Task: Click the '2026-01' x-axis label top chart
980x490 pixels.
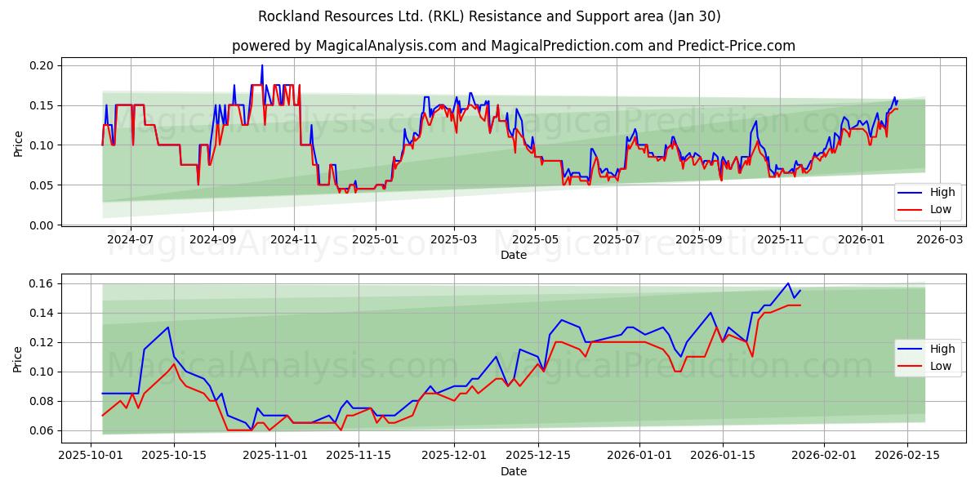Action: pyautogui.click(x=862, y=240)
